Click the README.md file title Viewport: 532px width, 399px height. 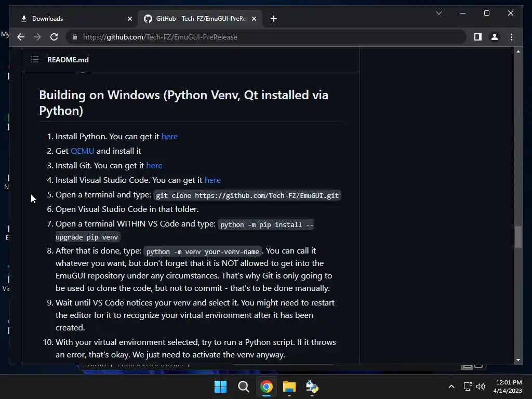click(68, 60)
